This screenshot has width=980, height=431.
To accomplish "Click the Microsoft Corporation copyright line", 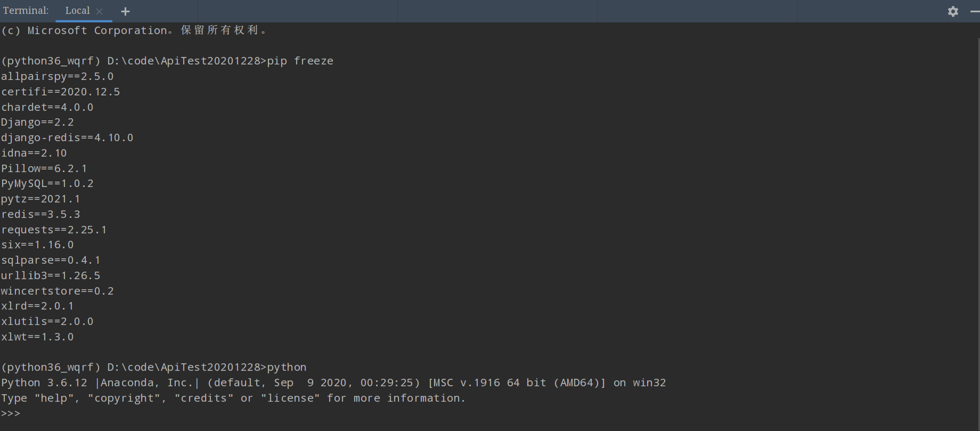I will point(133,30).
